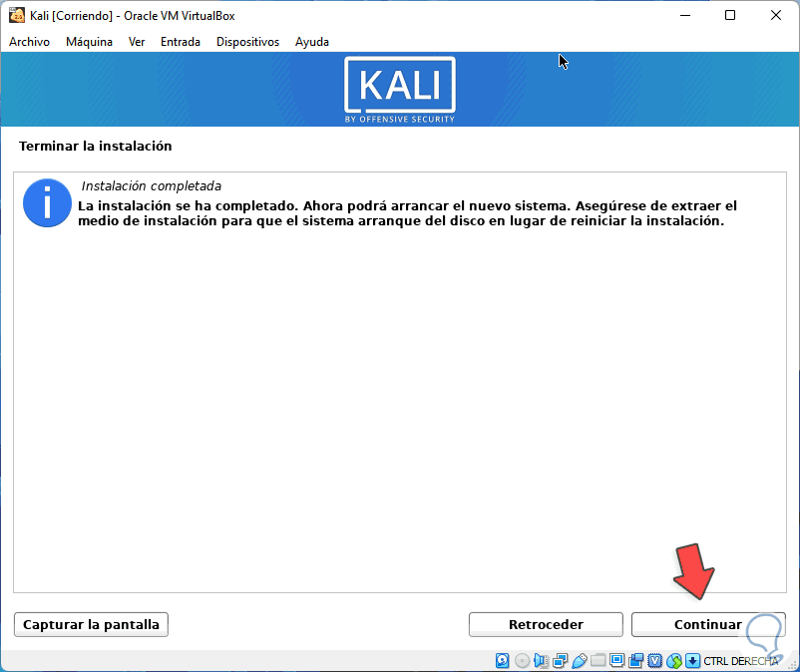The width and height of the screenshot is (800, 672).
Task: Click the 'Instalación completada' heading
Action: (x=151, y=186)
